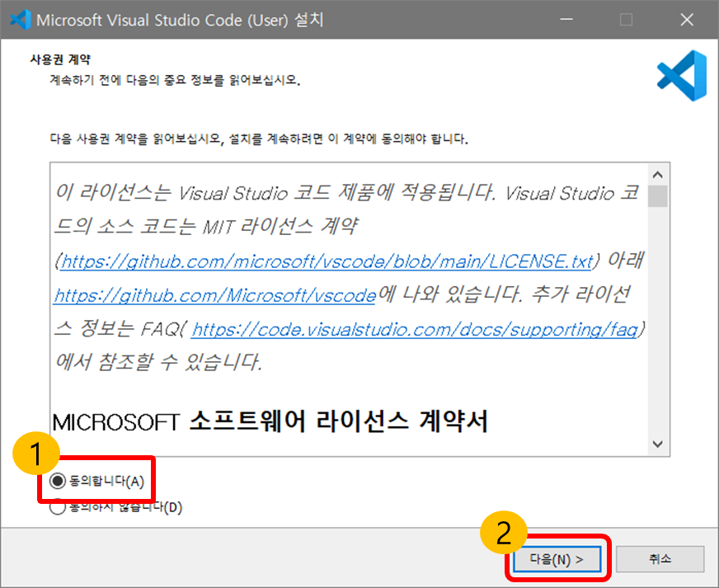This screenshot has width=719, height=588.
Task: Click the 취소 button
Action: click(660, 558)
